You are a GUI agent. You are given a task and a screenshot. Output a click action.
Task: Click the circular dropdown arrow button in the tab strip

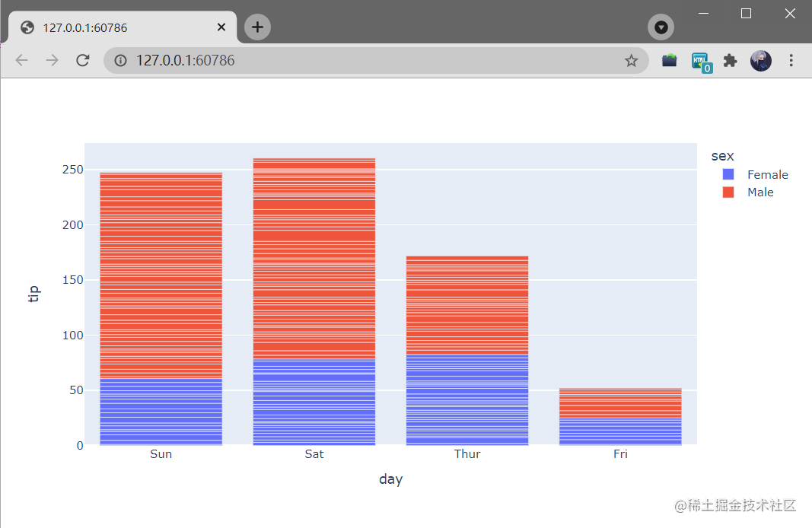[661, 27]
